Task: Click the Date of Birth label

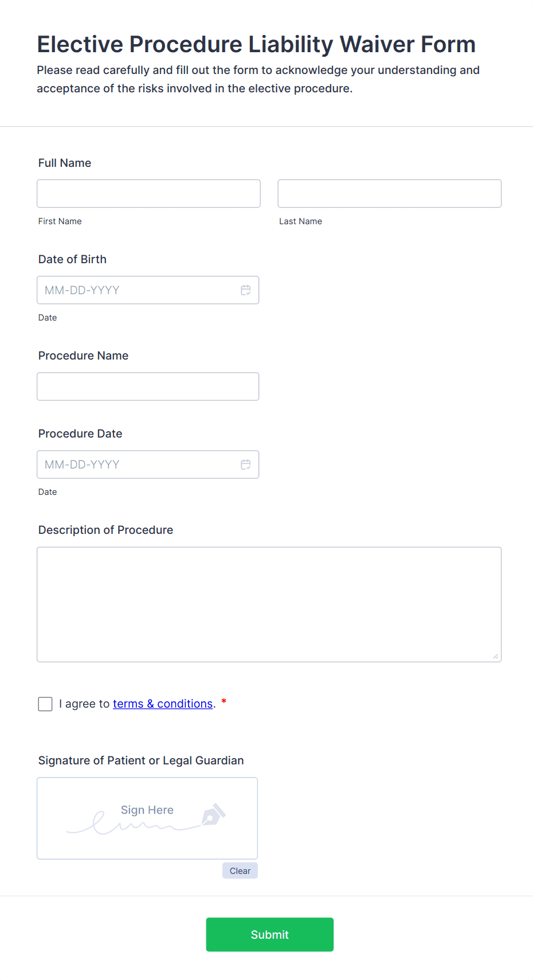Action: (x=72, y=259)
